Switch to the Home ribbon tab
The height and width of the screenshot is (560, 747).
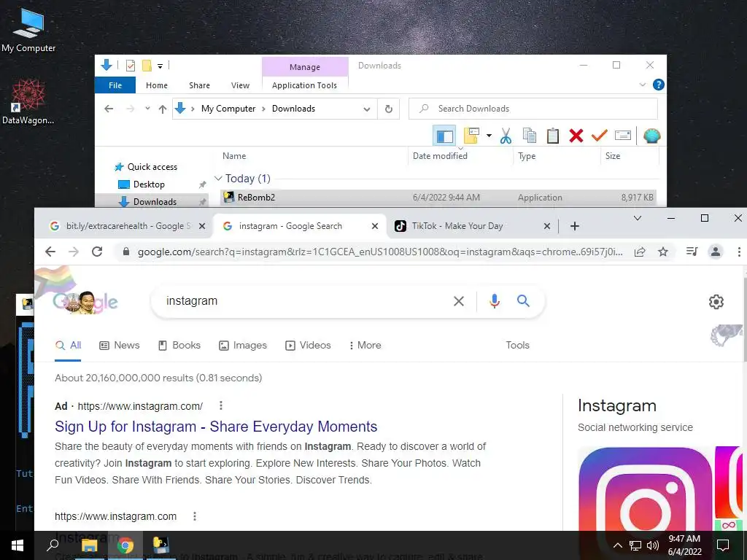click(x=157, y=85)
